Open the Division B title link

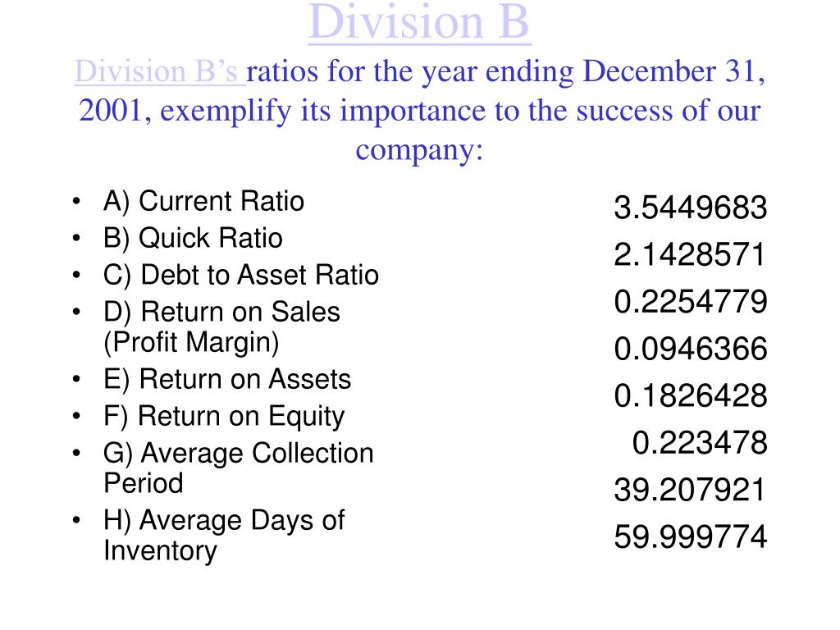pos(419,22)
